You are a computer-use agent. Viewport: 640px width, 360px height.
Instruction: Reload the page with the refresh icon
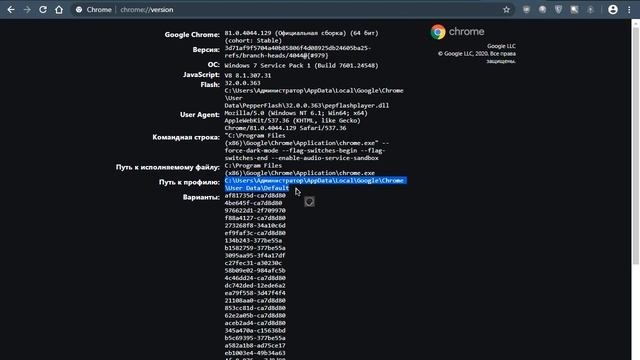pos(43,9)
